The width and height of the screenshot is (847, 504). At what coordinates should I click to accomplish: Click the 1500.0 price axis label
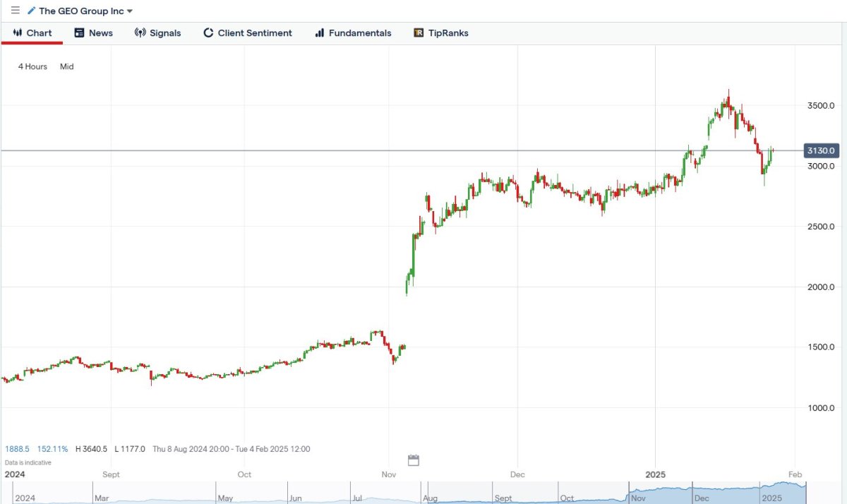point(822,347)
